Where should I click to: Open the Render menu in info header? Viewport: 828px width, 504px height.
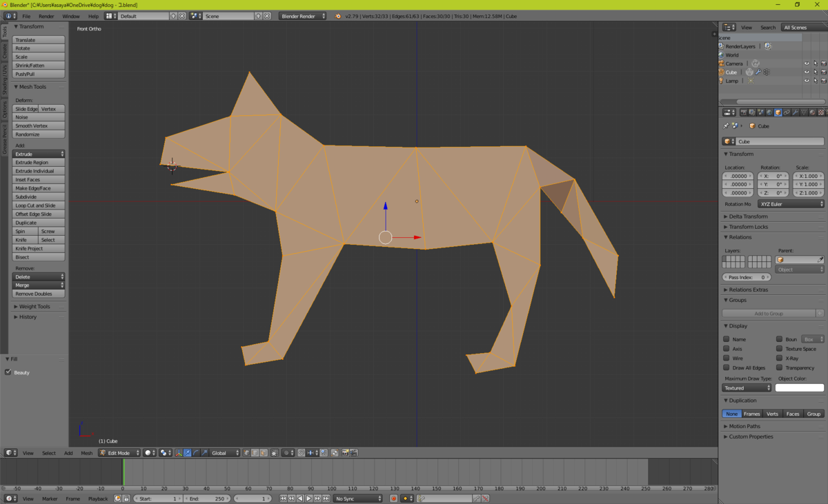click(x=46, y=16)
